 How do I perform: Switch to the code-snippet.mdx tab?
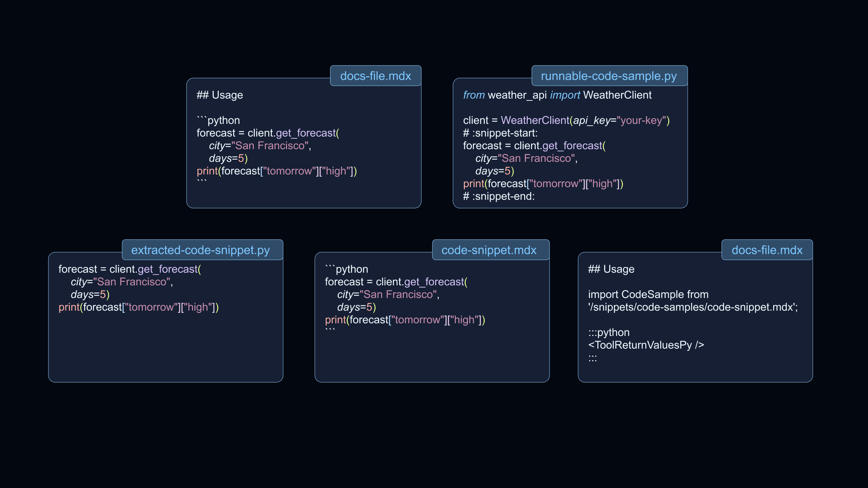pos(489,250)
